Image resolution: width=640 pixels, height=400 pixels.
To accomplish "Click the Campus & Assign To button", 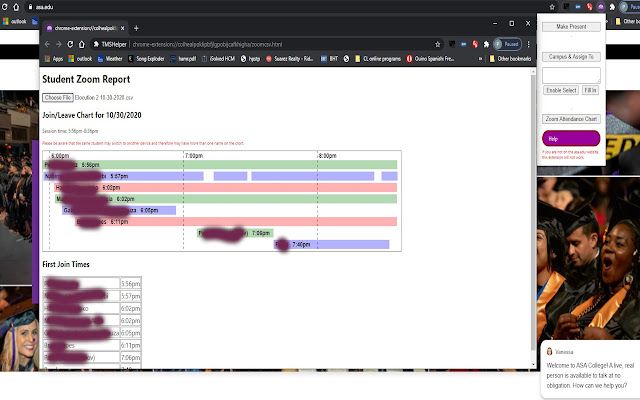I will pos(571,57).
